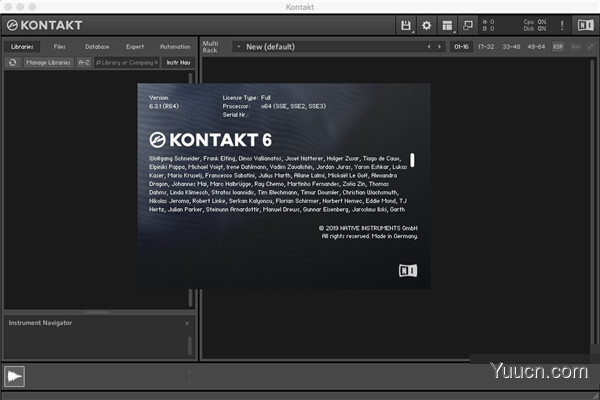The width and height of the screenshot is (600, 400).
Task: Click the 2019 Native Instruments copyright text
Action: pyautogui.click(x=368, y=228)
